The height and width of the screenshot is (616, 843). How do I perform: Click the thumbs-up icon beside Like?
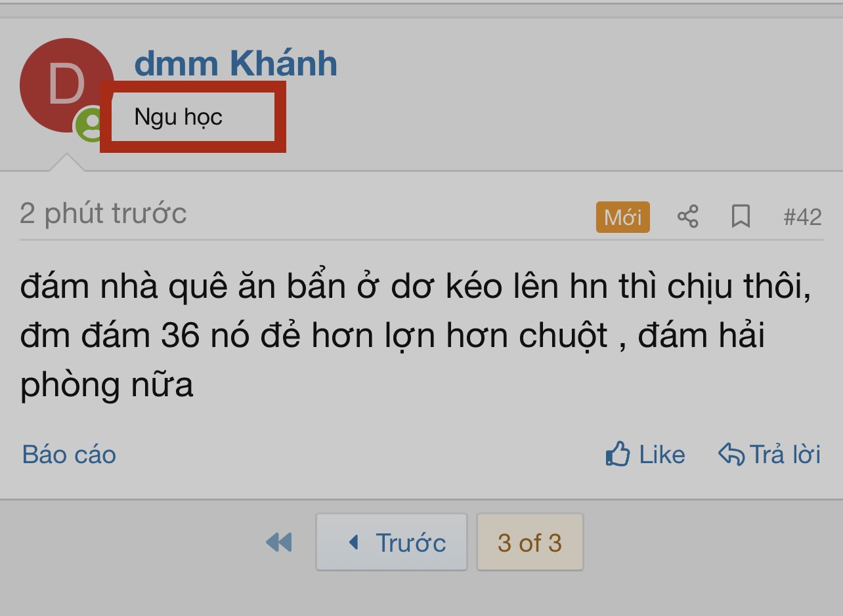(x=618, y=453)
